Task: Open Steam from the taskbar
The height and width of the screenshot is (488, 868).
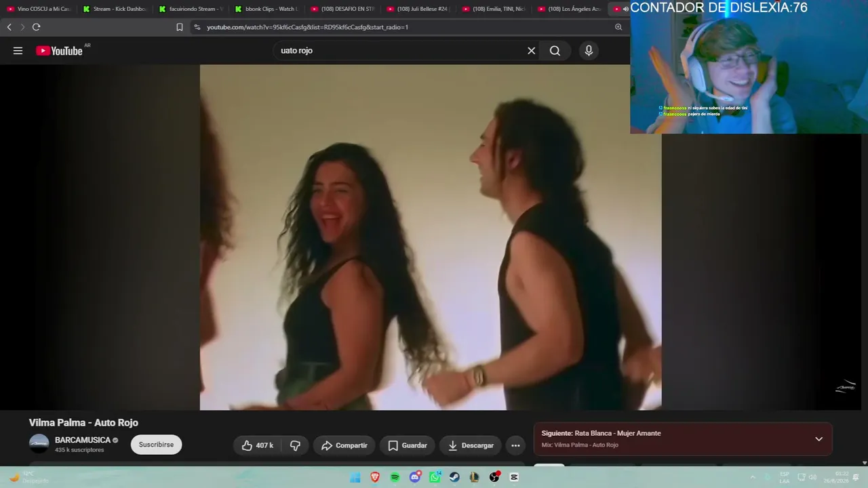Action: tap(454, 477)
